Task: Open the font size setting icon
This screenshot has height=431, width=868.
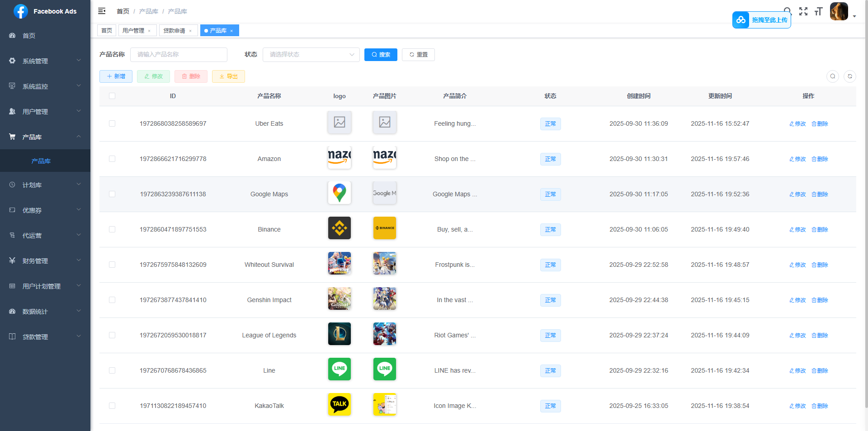Action: [818, 11]
